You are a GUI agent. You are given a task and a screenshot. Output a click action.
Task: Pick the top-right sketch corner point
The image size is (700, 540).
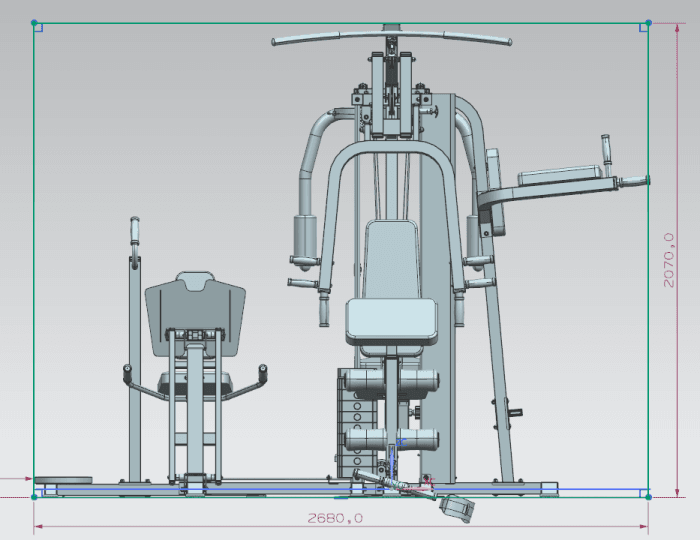(x=648, y=22)
